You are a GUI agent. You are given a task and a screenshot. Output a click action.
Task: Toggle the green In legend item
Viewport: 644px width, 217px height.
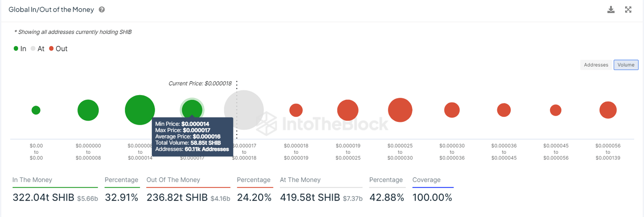point(20,49)
